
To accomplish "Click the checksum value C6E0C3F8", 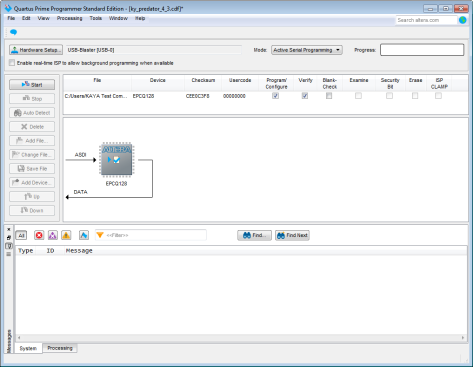I will coord(198,96).
